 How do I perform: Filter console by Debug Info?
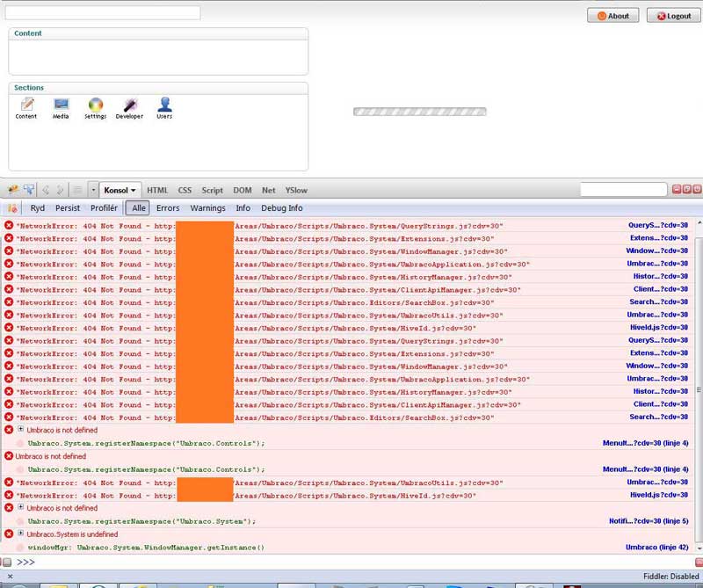pos(281,208)
